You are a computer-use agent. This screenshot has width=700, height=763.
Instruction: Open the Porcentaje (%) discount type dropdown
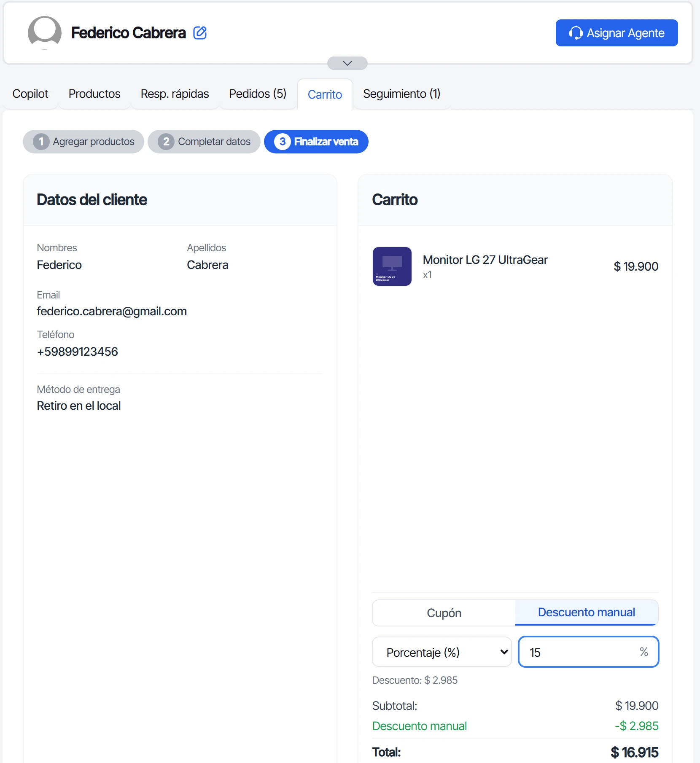point(442,652)
